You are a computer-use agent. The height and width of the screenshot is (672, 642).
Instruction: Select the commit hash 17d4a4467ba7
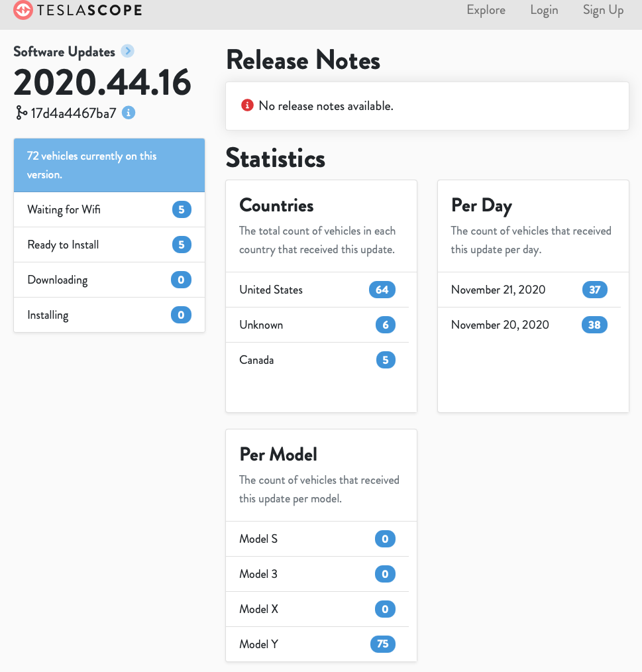(x=74, y=113)
